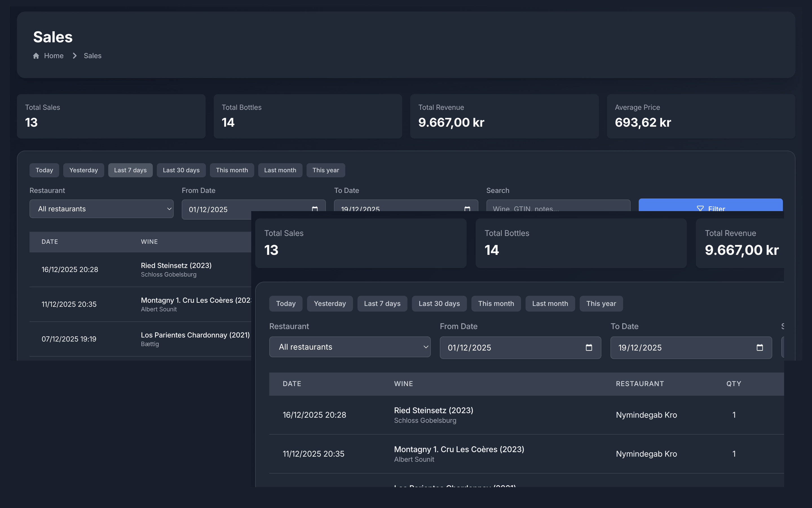
Task: Click 'Los Parientes Chardonnay (2021)' on main page
Action: click(x=195, y=335)
